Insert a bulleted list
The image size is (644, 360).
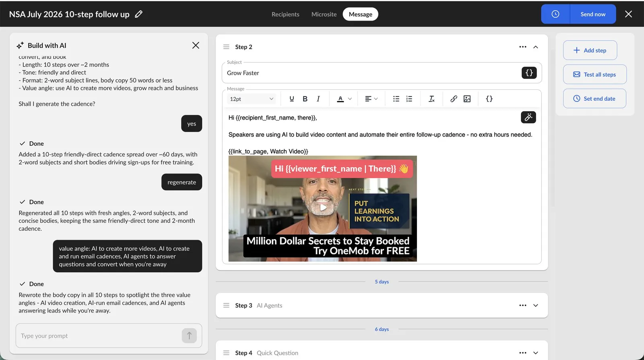click(x=396, y=99)
